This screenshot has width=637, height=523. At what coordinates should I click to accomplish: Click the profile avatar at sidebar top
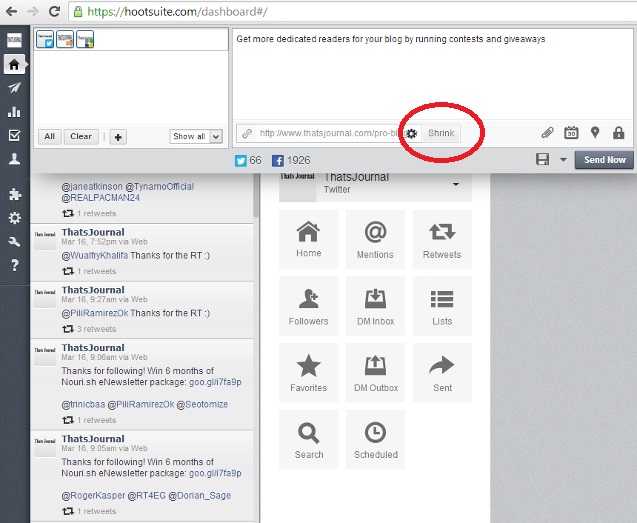pyautogui.click(x=14, y=40)
